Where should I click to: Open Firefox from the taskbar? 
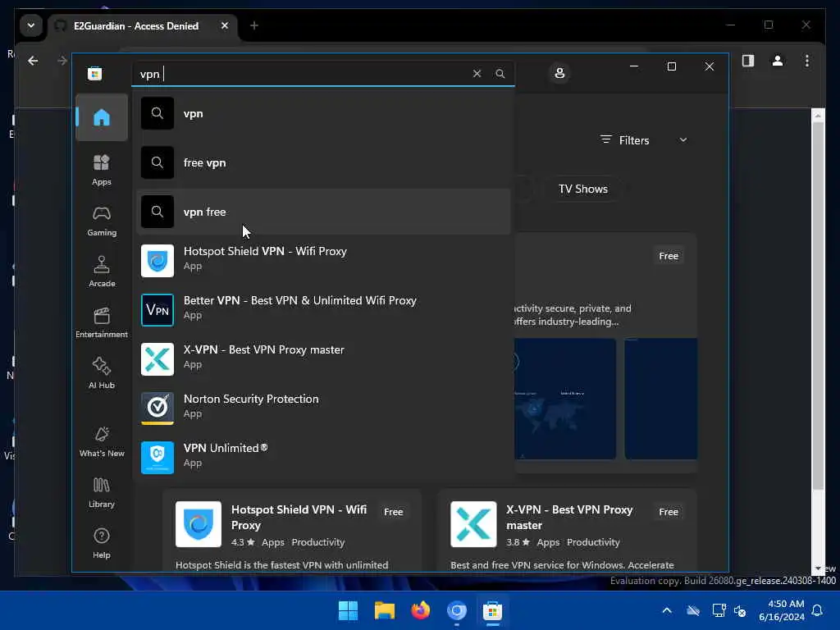[421, 610]
